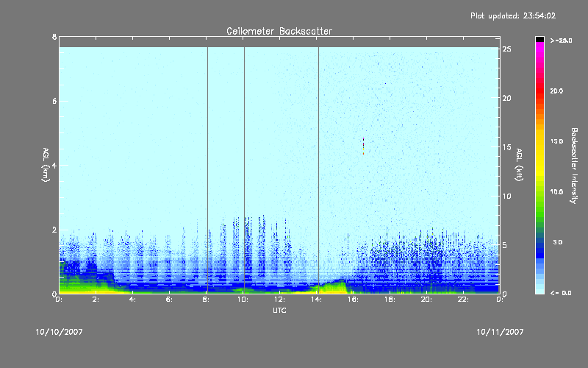
Task: Click the 'UTC' x-axis label
Action: pos(279,310)
